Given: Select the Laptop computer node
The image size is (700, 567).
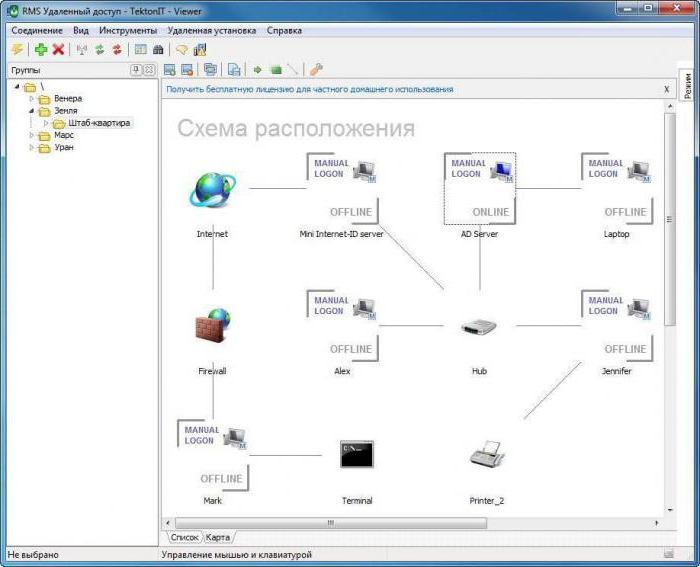Looking at the screenshot, I should click(617, 188).
